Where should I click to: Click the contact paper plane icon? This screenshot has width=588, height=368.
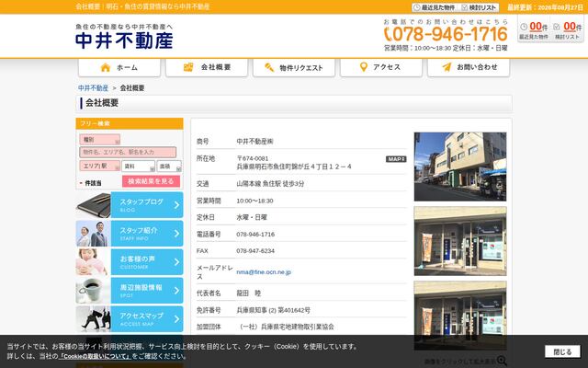tap(447, 67)
